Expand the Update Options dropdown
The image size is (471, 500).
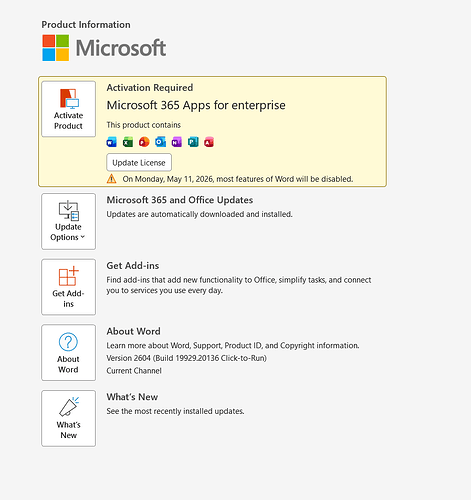click(x=68, y=221)
